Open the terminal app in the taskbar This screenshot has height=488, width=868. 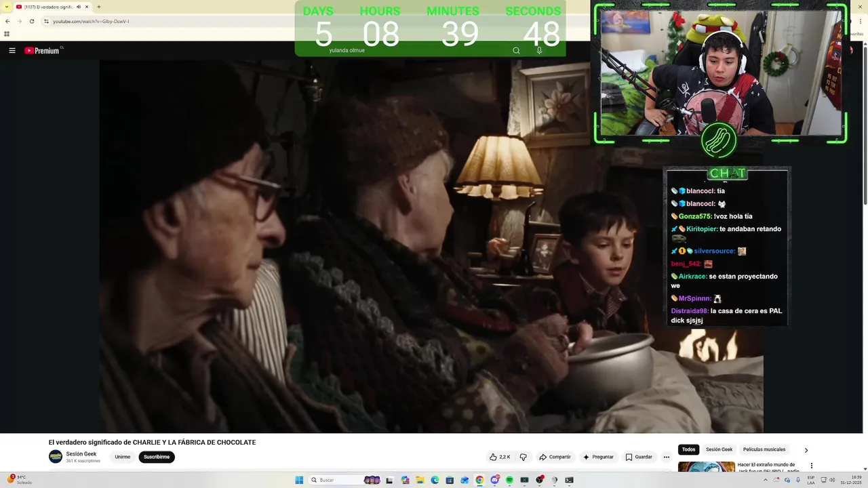(569, 480)
